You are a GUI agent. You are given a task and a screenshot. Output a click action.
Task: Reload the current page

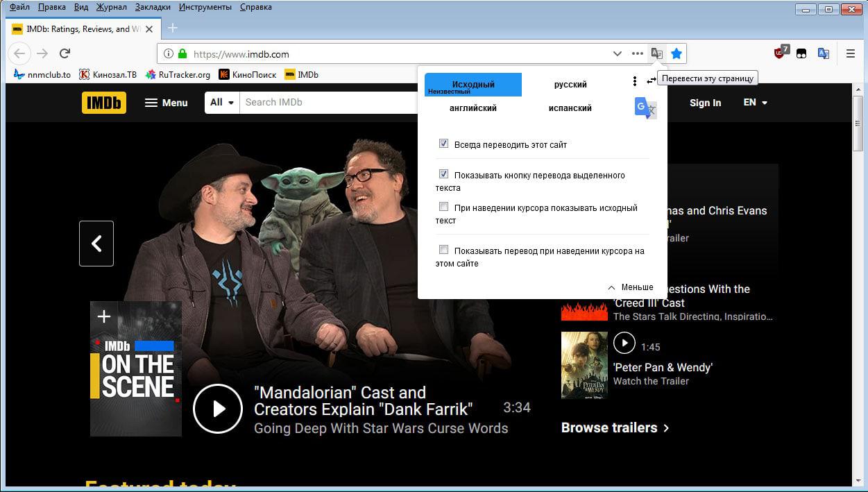pos(65,53)
